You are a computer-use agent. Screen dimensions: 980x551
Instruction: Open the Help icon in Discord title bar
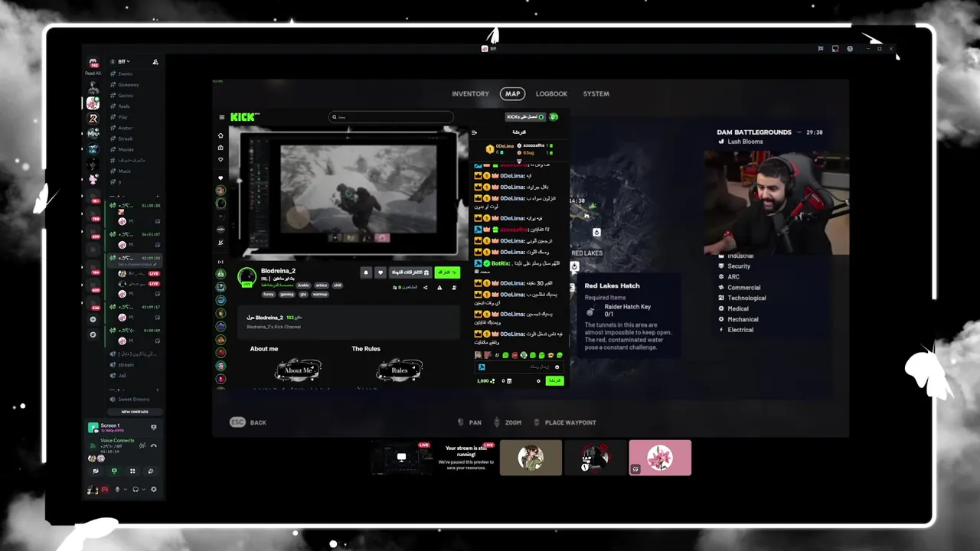pos(849,49)
